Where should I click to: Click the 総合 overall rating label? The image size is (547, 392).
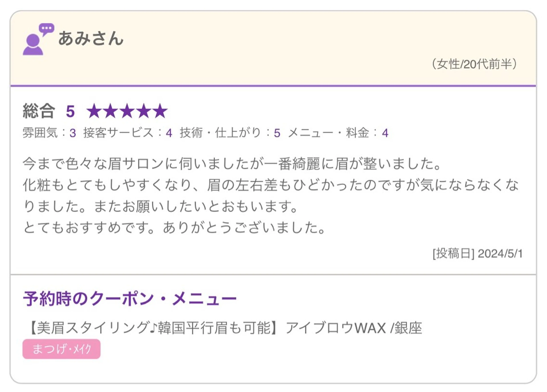[x=39, y=111]
